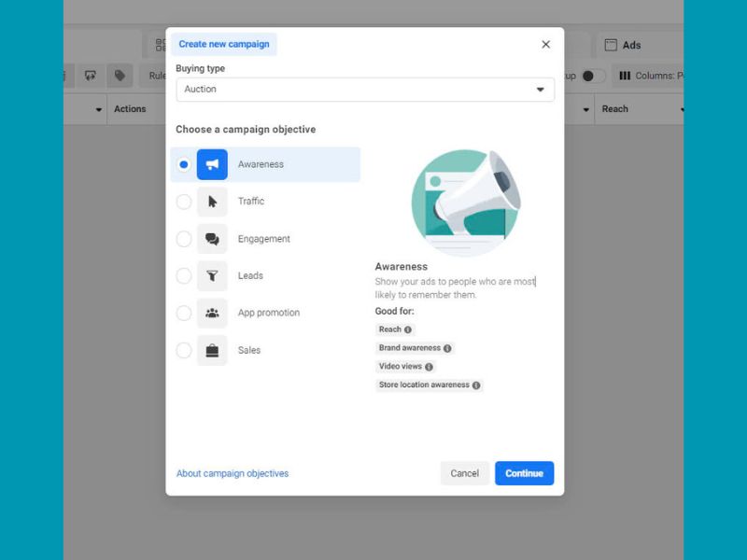
Task: Expand dropdown arrow left of Reach column
Action: 586,109
